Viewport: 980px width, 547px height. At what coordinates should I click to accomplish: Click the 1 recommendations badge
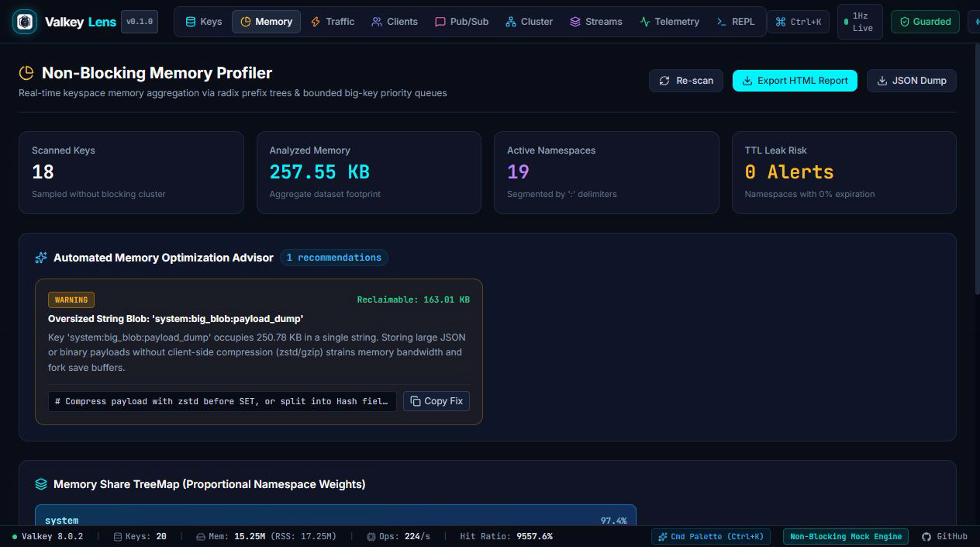pyautogui.click(x=334, y=258)
